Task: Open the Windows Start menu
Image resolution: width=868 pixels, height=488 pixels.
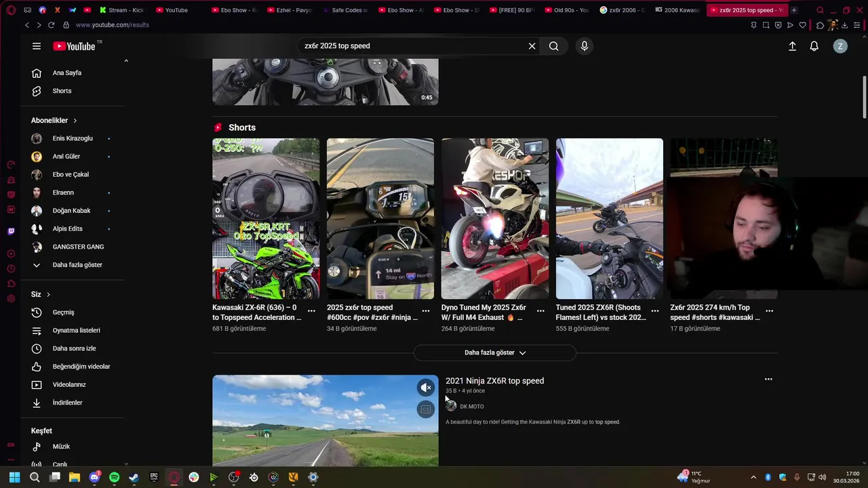Action: (15, 477)
